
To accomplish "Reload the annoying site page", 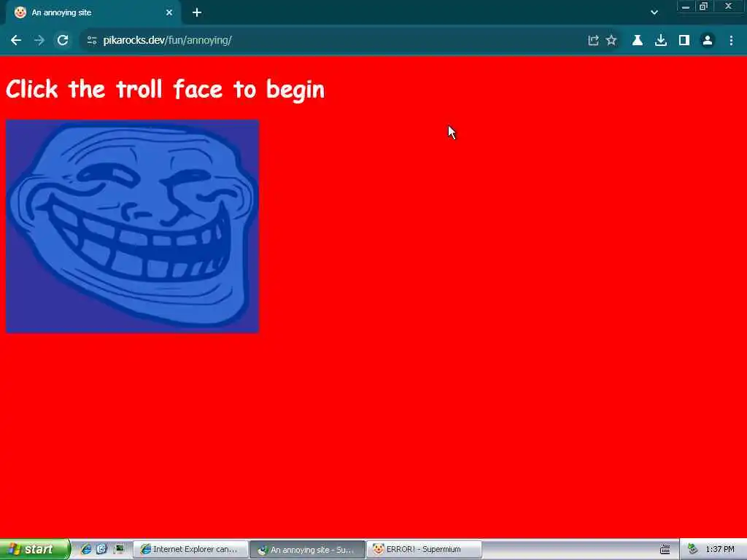I will [x=63, y=41].
